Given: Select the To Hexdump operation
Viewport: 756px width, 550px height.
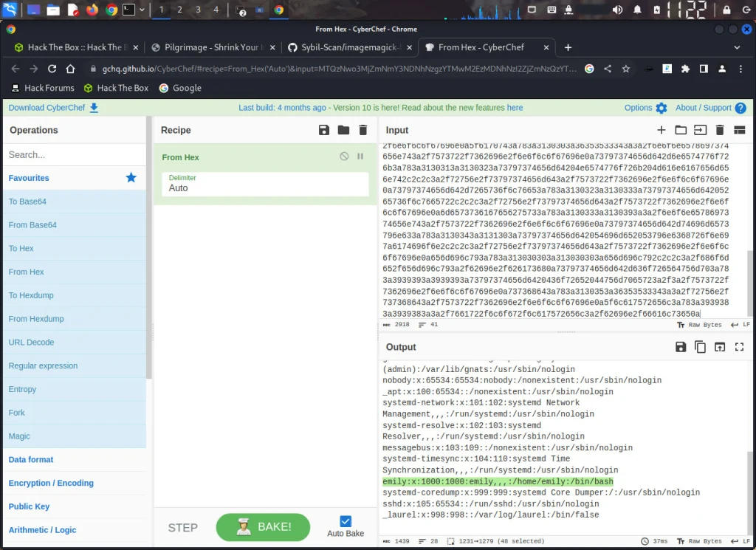Looking at the screenshot, I should click(x=75, y=295).
